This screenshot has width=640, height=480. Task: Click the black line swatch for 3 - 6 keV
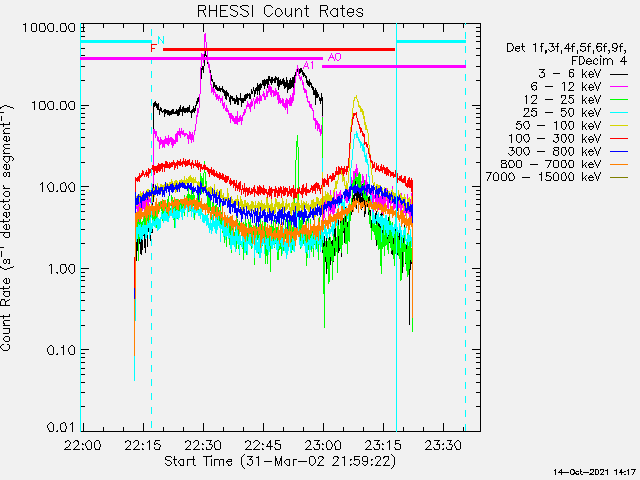point(619,74)
